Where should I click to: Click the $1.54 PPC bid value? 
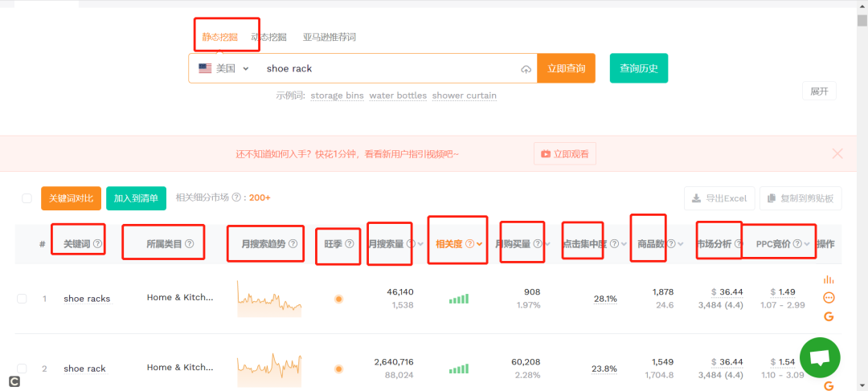tap(783, 362)
